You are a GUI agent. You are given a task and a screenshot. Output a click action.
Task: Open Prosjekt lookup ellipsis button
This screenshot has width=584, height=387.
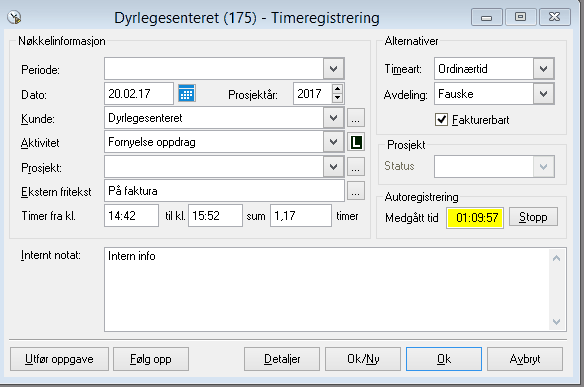click(356, 166)
